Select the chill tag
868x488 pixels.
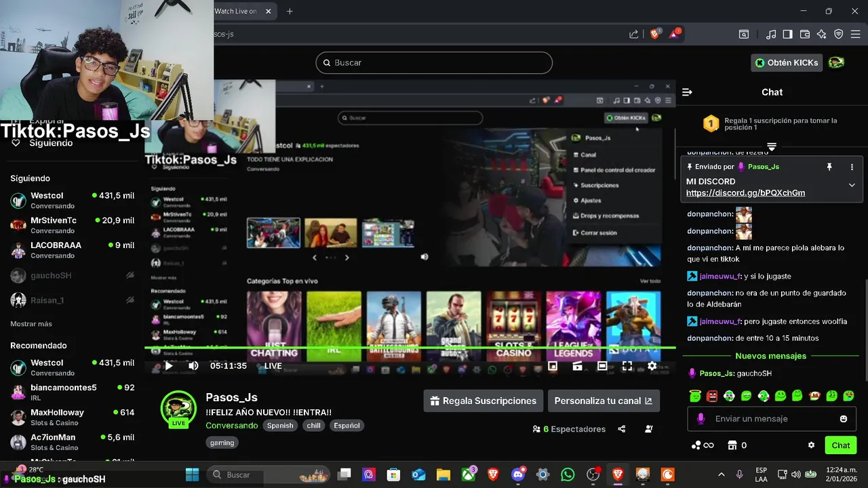[x=313, y=426]
